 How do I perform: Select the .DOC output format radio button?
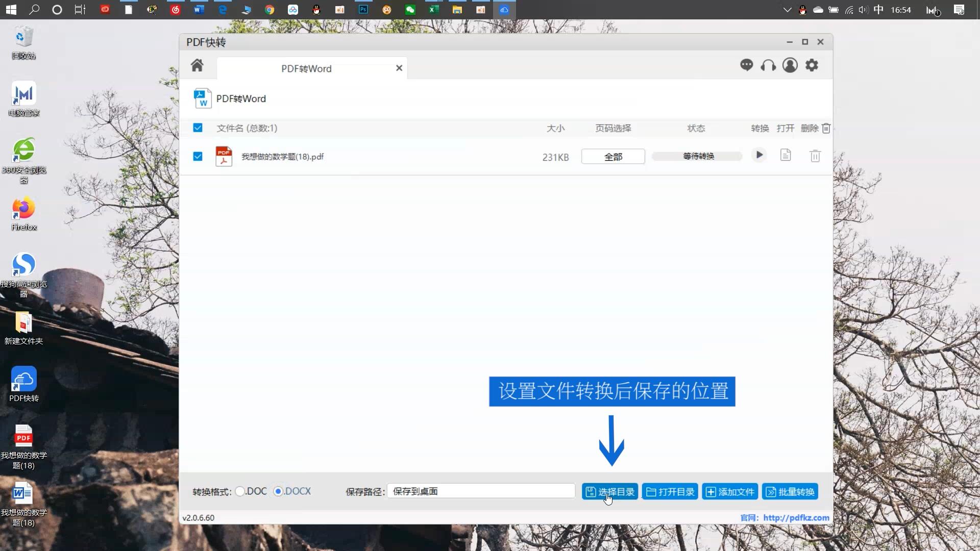(x=240, y=491)
